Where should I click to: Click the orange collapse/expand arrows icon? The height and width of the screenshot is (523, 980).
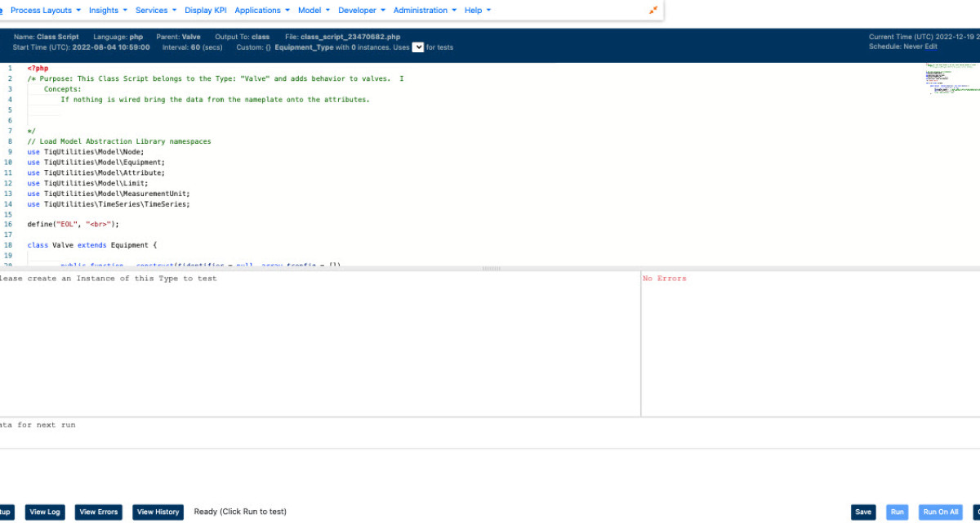click(652, 10)
